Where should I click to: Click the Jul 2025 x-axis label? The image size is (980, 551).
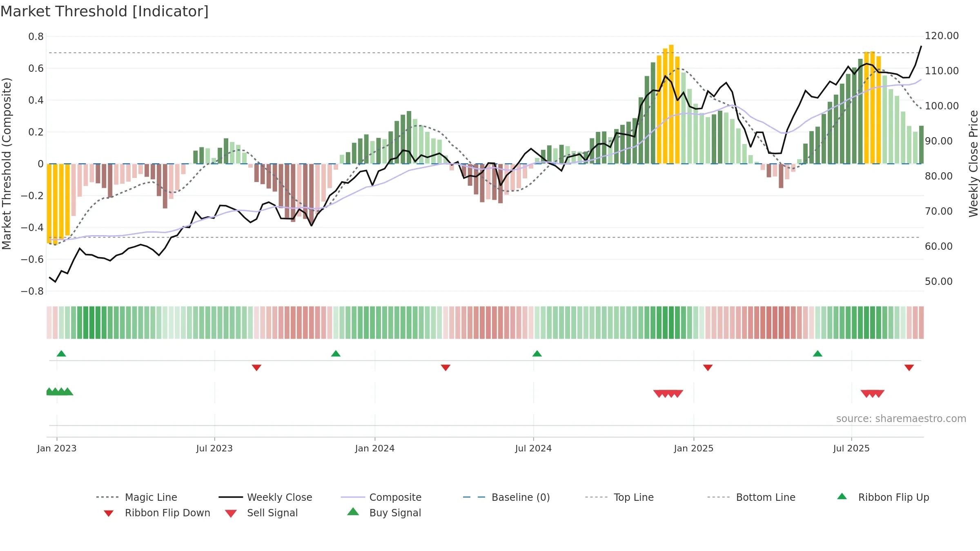coord(851,448)
